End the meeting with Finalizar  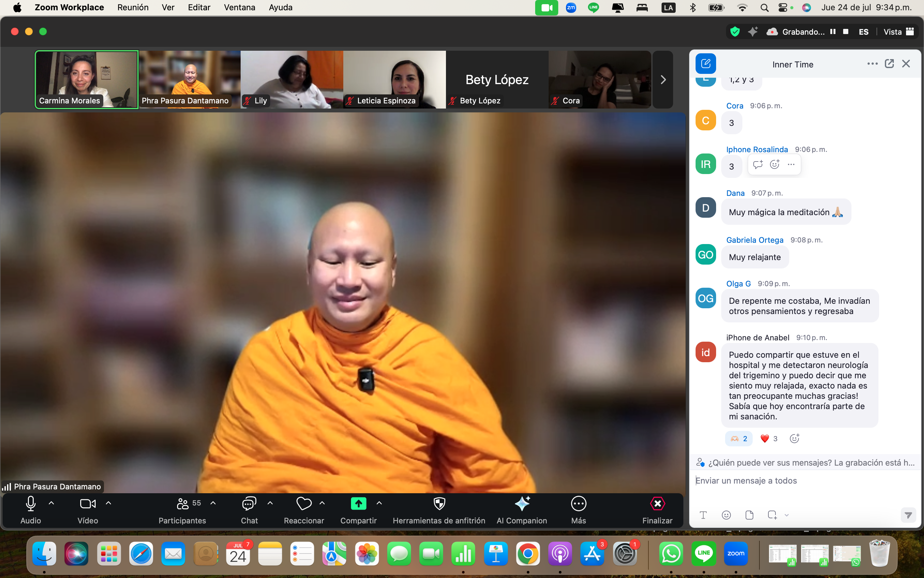coord(657,510)
